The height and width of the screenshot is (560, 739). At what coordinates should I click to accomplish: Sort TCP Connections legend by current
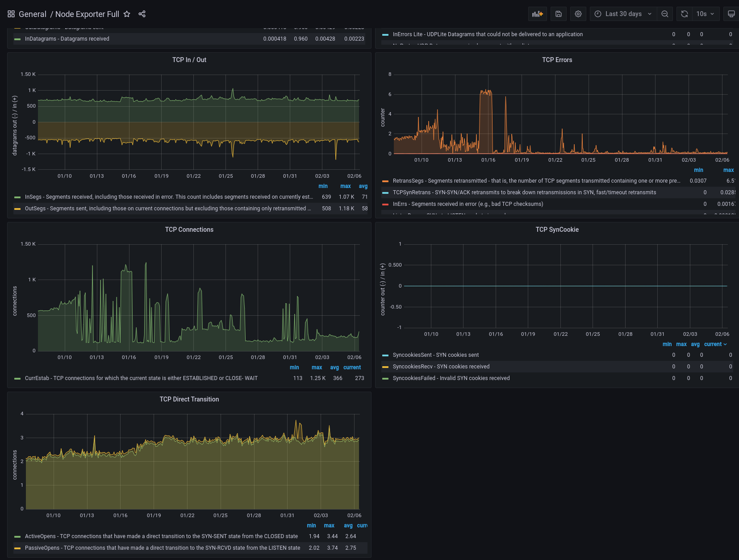click(x=352, y=368)
